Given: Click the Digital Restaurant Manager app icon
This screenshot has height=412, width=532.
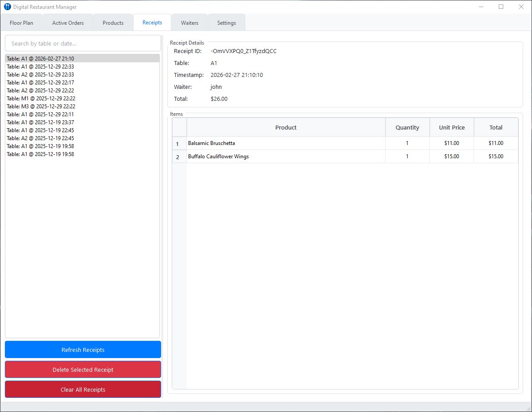Looking at the screenshot, I should (7, 7).
